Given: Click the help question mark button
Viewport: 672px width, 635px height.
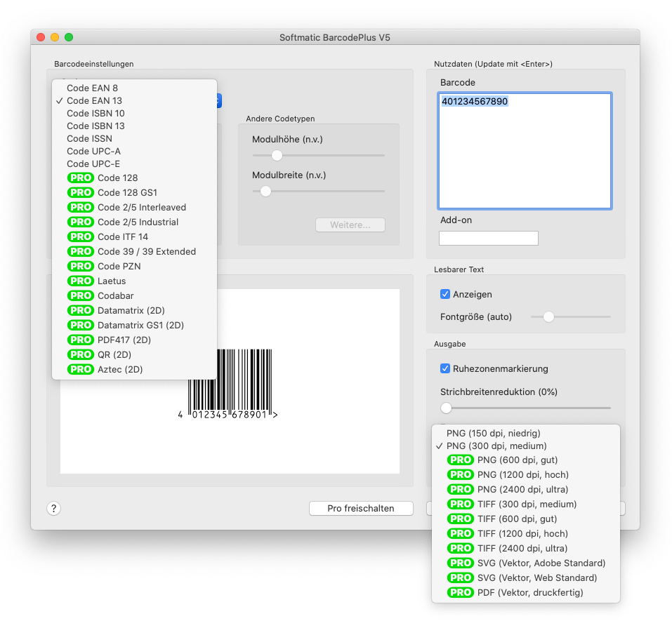Looking at the screenshot, I should coord(53,509).
